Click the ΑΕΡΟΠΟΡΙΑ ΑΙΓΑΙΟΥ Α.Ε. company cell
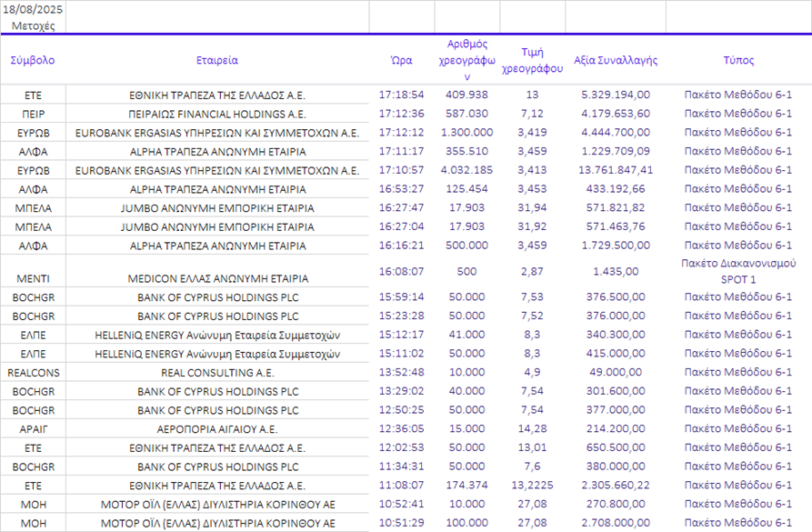This screenshot has height=532, width=812. 217,429
